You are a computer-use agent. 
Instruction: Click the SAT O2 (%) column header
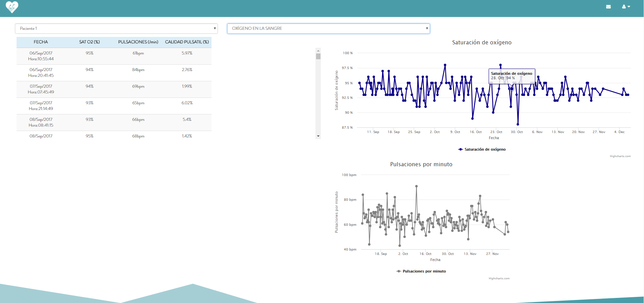pos(89,42)
